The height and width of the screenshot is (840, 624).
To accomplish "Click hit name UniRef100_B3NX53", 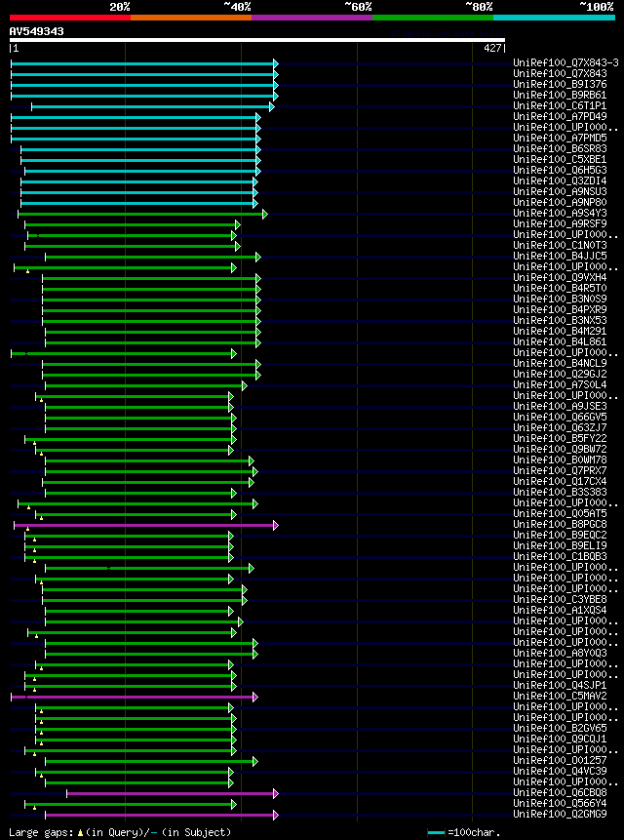I will 560,320.
